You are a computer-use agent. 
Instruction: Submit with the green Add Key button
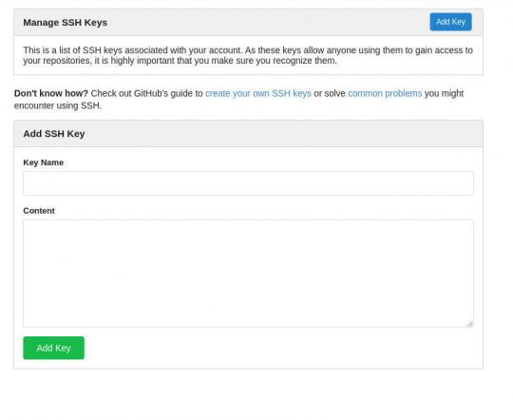(53, 348)
